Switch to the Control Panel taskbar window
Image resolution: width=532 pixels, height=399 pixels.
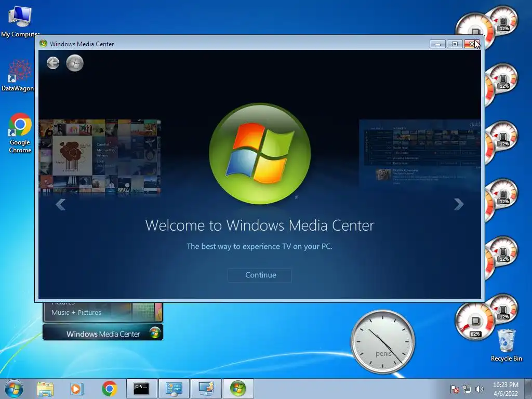(x=174, y=389)
